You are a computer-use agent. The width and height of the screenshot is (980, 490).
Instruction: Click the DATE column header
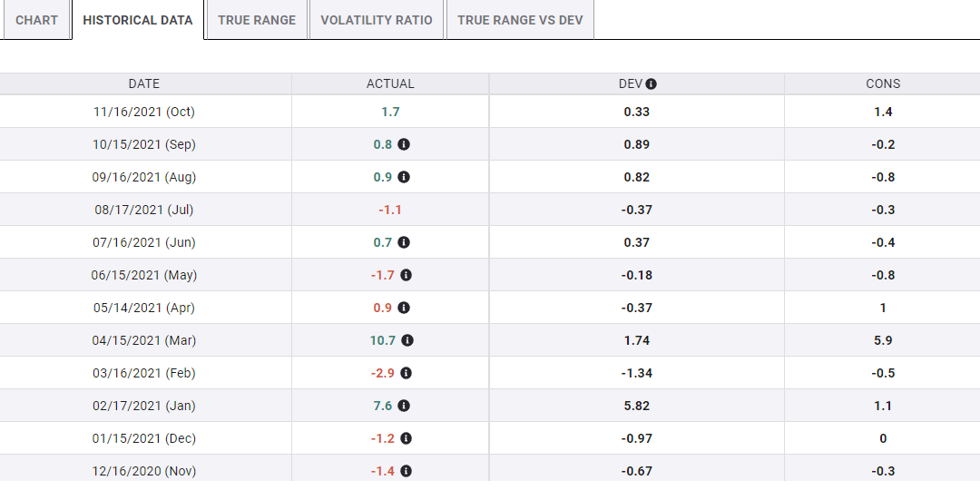tap(144, 83)
